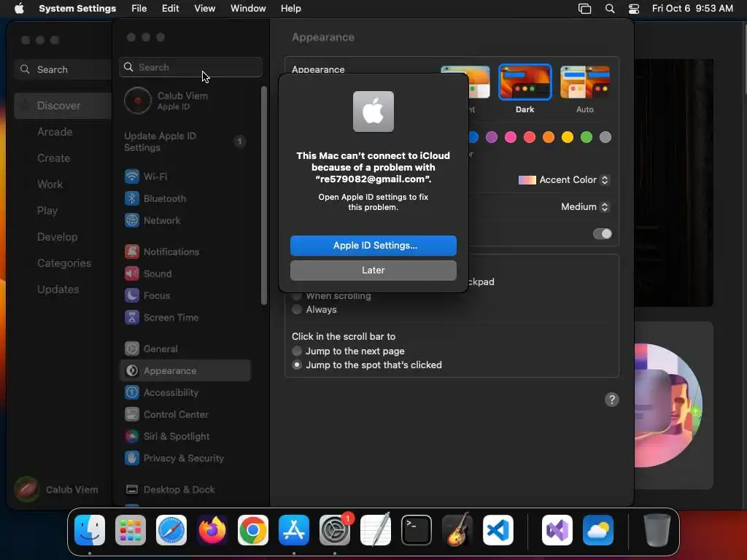
Task: Open the Window menu
Action: pos(248,9)
